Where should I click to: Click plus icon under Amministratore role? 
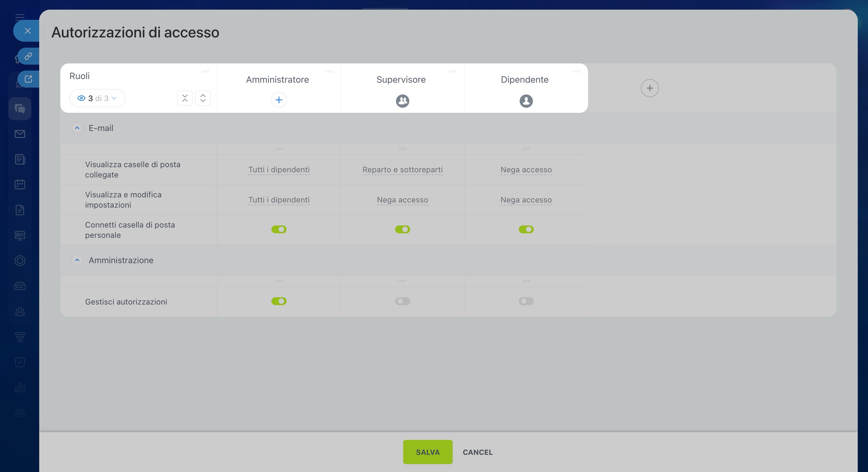tap(279, 100)
